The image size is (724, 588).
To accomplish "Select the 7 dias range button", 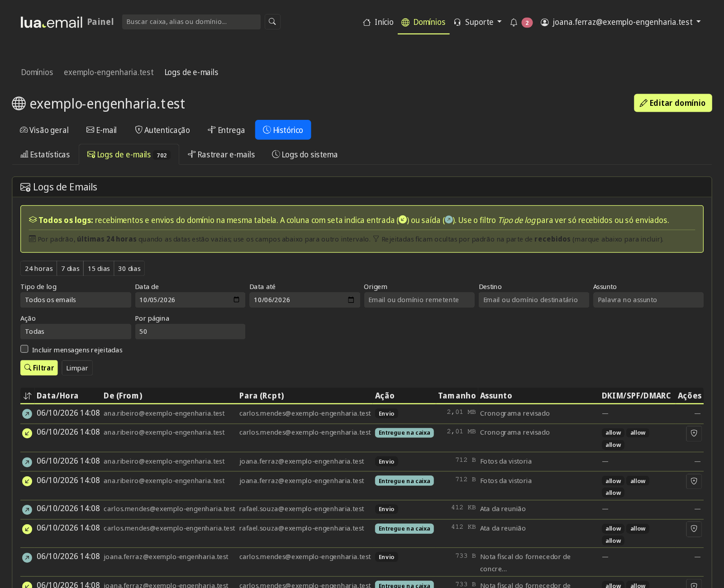I will 70,269.
